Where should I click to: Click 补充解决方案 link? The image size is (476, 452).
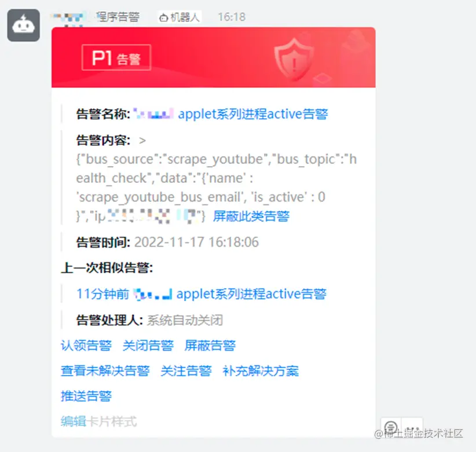[261, 371]
